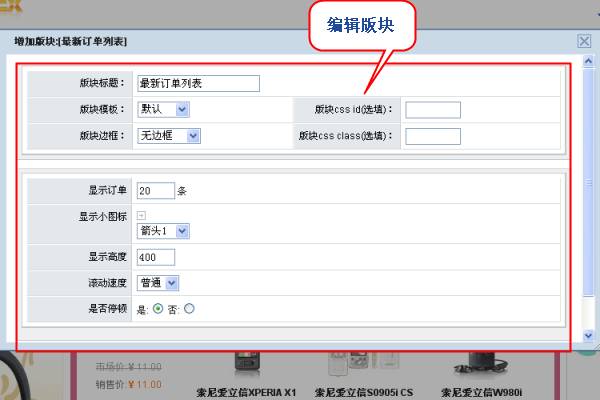The height and width of the screenshot is (400, 600).
Task: Open the 箭头1 icon style dropdown
Action: pos(163,231)
